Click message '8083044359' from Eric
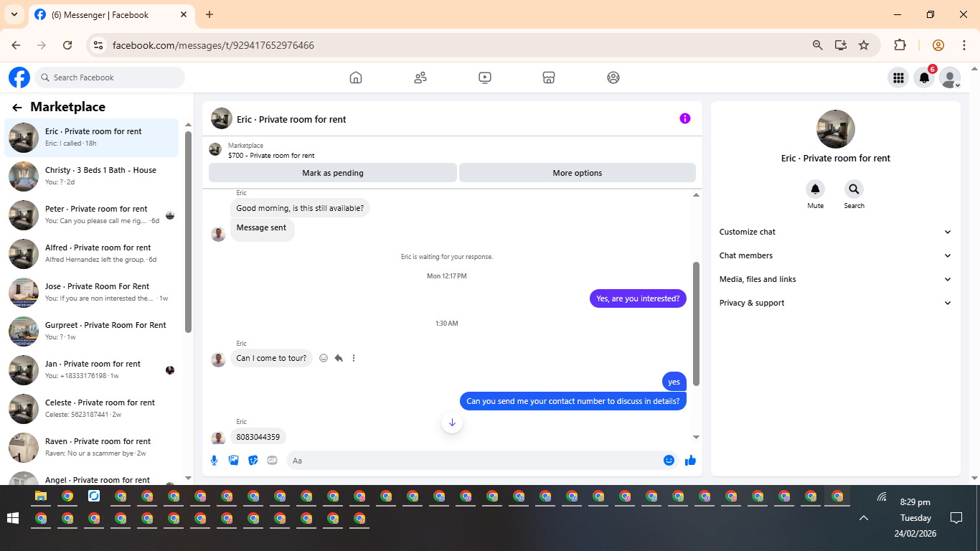The image size is (980, 551). pyautogui.click(x=258, y=436)
